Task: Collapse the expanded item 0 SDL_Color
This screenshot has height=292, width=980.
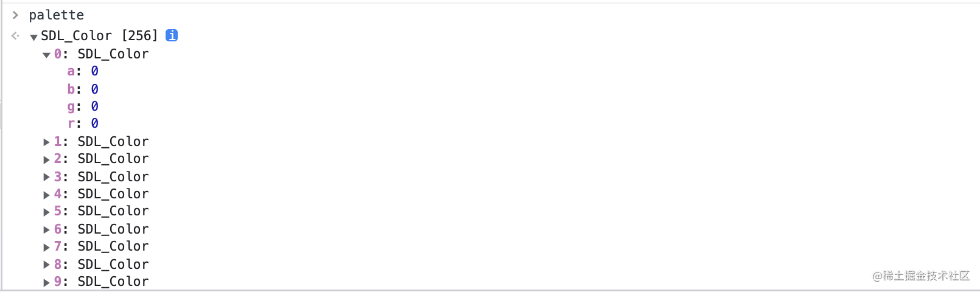Action: point(46,55)
